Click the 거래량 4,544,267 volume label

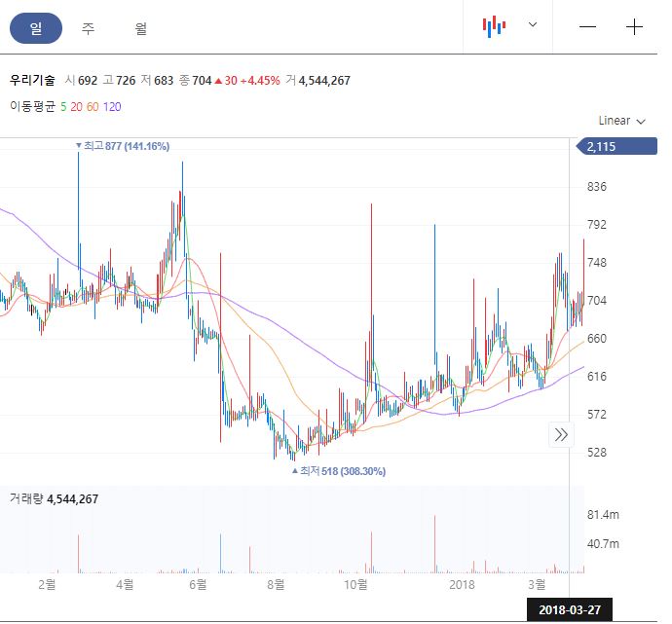[54, 499]
